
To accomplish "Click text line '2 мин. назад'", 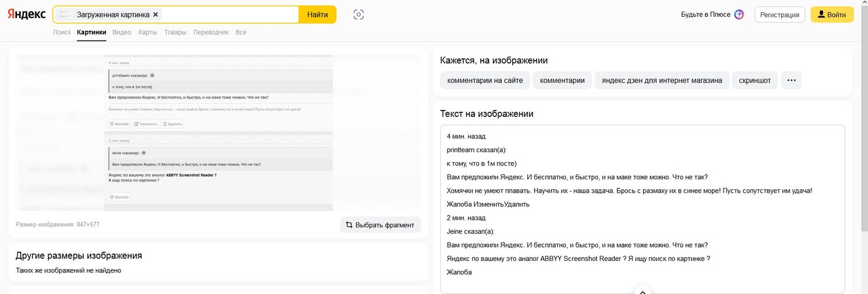I will pos(466,218).
